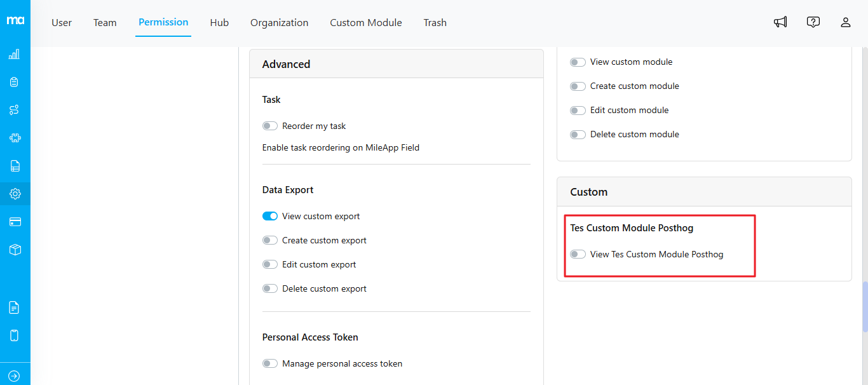Open the user profile icon
868x385 pixels.
click(x=845, y=22)
